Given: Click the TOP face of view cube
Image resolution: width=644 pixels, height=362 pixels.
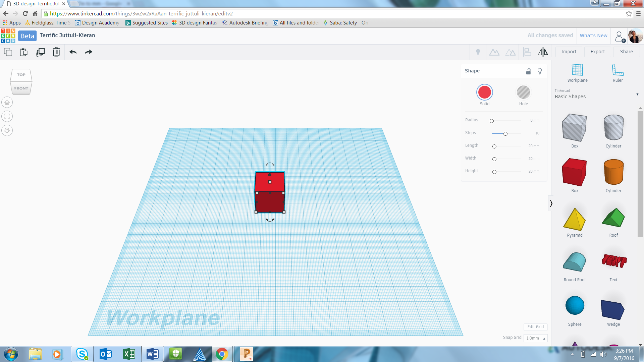Looking at the screenshot, I should [21, 75].
